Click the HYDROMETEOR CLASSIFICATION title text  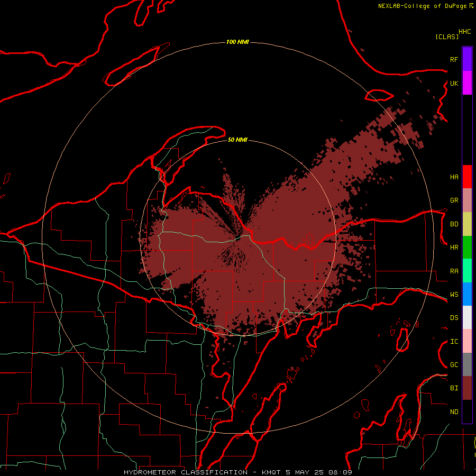(186, 472)
